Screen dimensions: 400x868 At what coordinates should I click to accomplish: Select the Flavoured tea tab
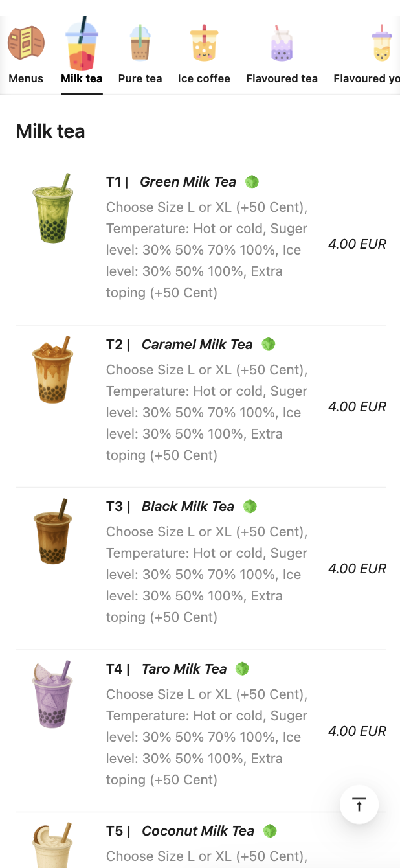click(x=282, y=78)
